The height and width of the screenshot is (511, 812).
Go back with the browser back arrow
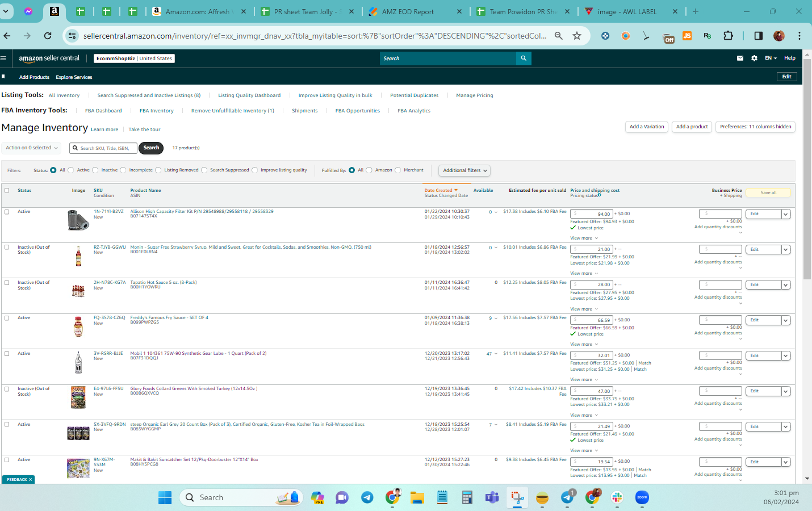click(x=7, y=36)
